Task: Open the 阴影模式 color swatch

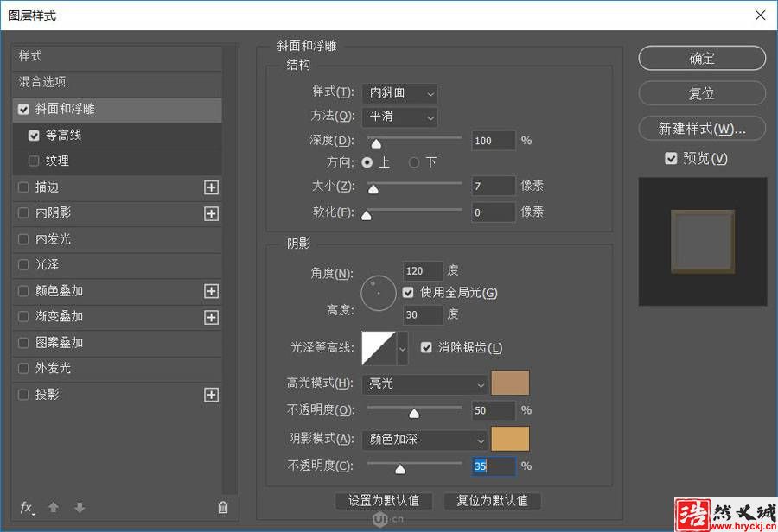Action: click(x=510, y=439)
